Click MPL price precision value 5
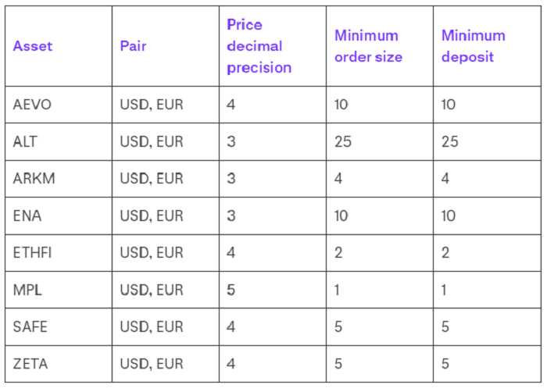This screenshot has width=547, height=392. click(231, 290)
